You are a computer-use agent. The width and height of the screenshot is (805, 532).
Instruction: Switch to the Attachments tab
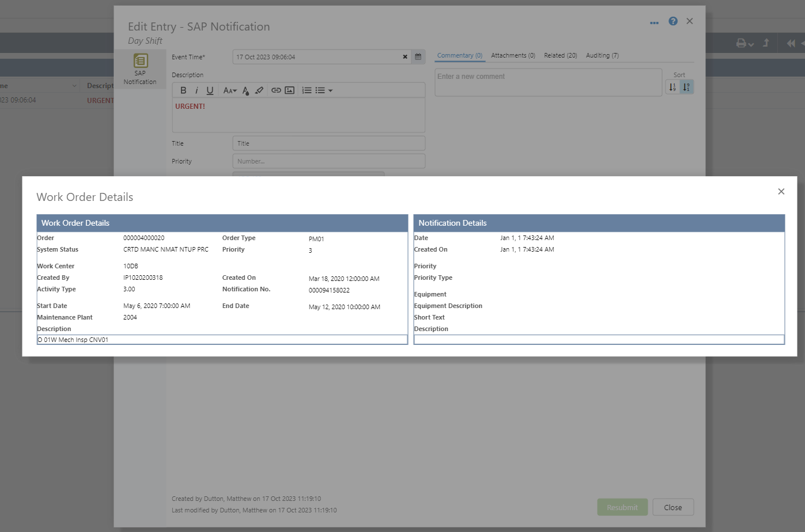tap(513, 56)
